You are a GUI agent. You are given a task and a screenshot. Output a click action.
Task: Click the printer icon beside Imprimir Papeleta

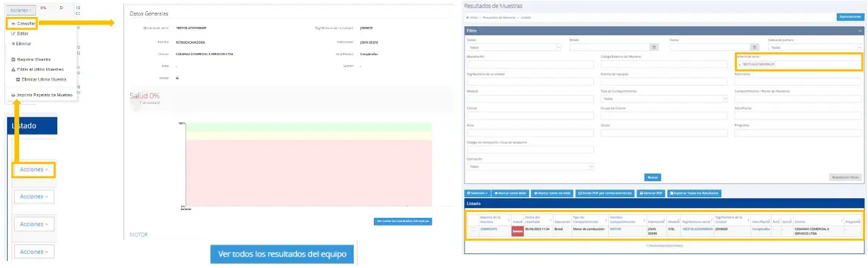click(13, 95)
